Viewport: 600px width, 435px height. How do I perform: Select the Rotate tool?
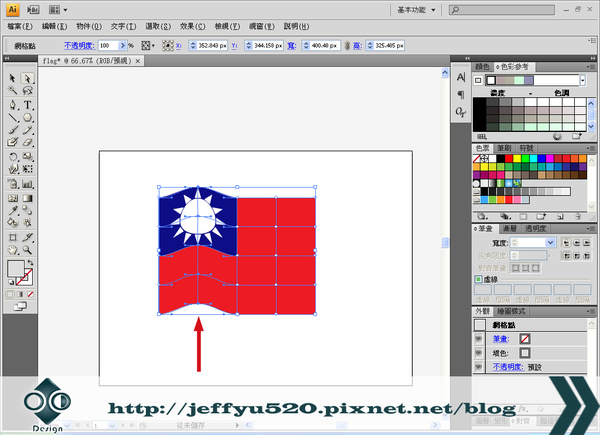(x=13, y=156)
